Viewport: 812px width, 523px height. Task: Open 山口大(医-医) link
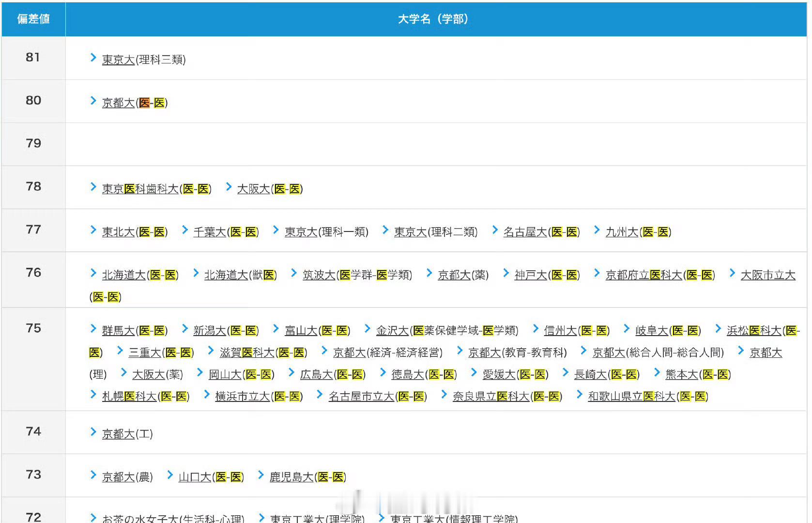[x=211, y=477]
